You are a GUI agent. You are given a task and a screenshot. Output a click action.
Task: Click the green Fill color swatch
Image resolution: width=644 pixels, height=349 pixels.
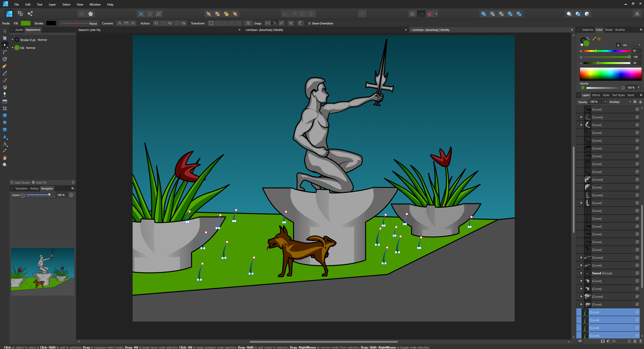(25, 23)
